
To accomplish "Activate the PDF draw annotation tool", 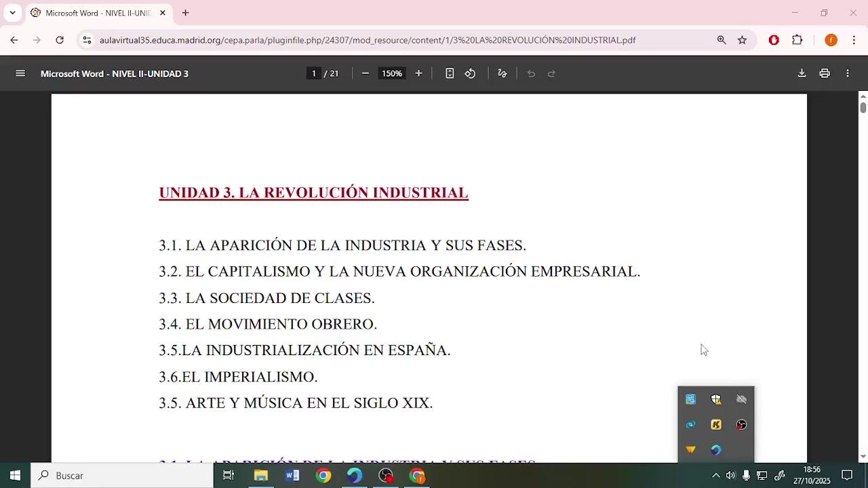I will [x=502, y=73].
